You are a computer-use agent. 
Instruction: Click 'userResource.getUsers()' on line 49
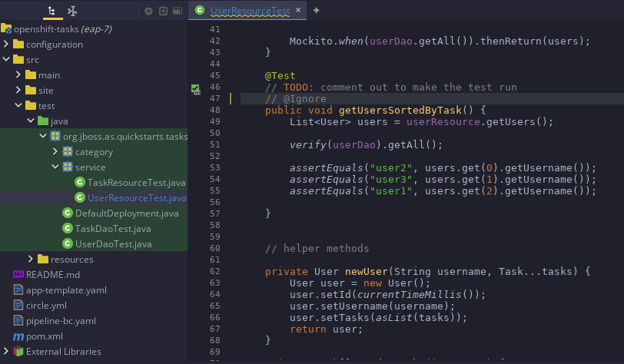click(476, 122)
